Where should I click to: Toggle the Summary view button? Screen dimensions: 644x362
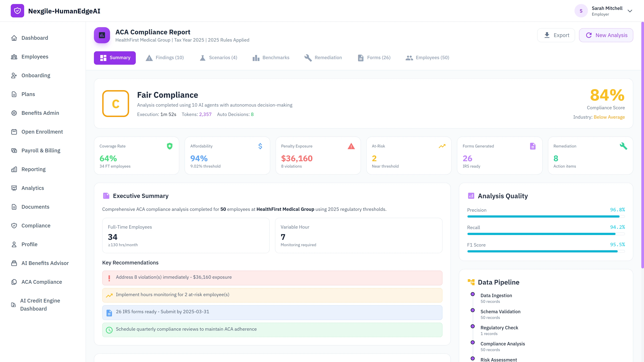[115, 58]
